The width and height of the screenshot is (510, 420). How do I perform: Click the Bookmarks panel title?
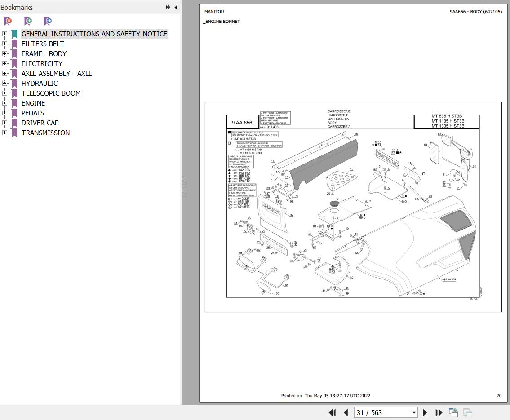(17, 7)
